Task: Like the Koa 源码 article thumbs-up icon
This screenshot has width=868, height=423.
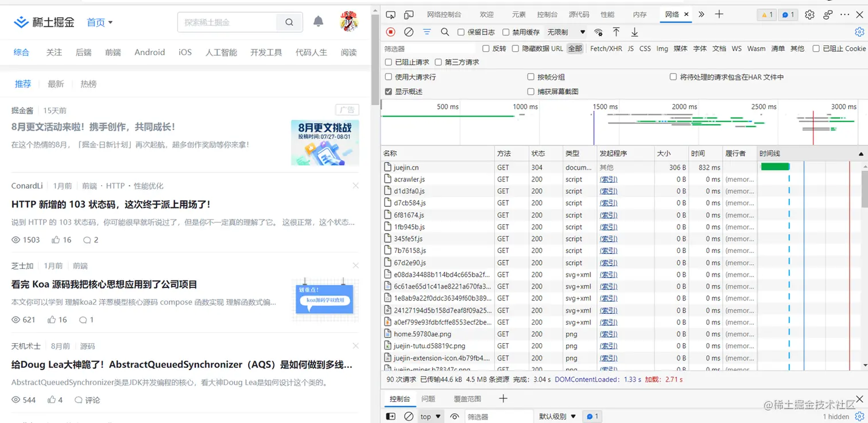Action: (x=52, y=320)
